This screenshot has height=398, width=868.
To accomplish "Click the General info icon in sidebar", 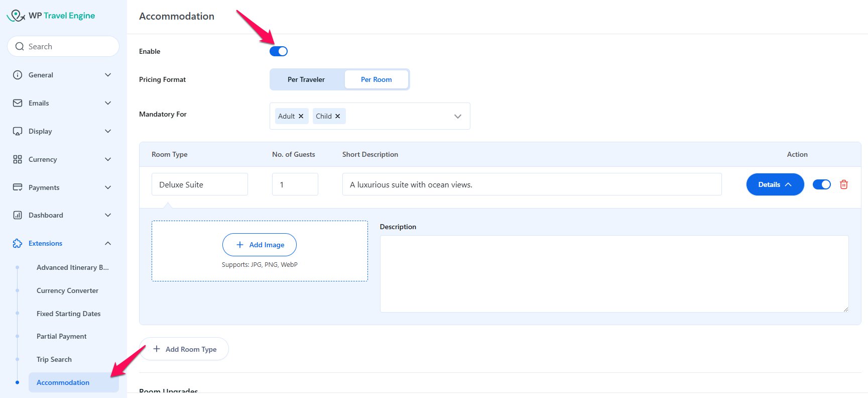I will pos(18,75).
